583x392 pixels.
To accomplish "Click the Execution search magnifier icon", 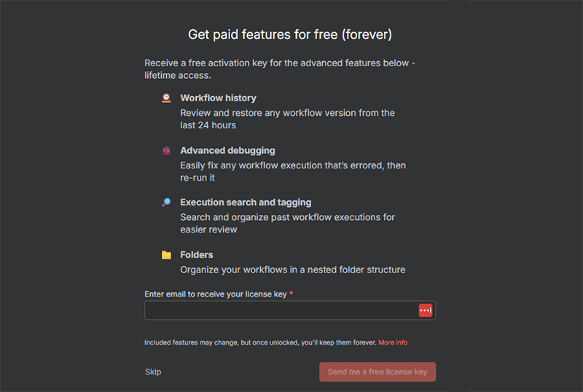I will 166,203.
